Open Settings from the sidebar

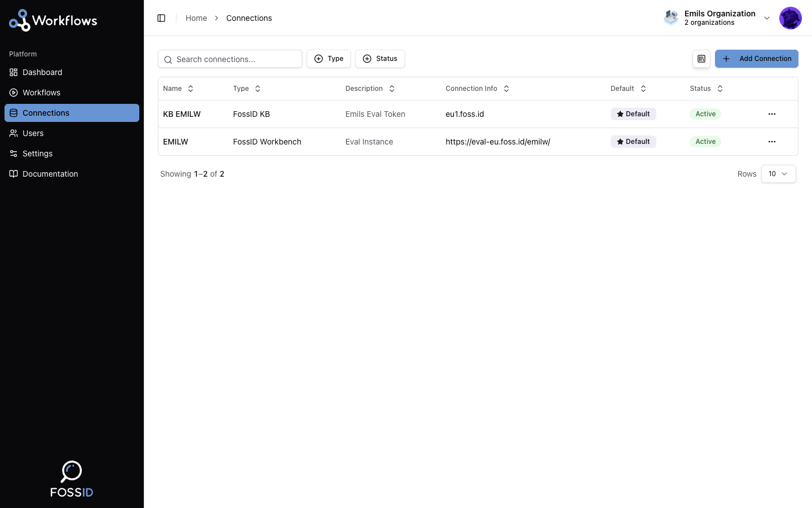pos(72,154)
